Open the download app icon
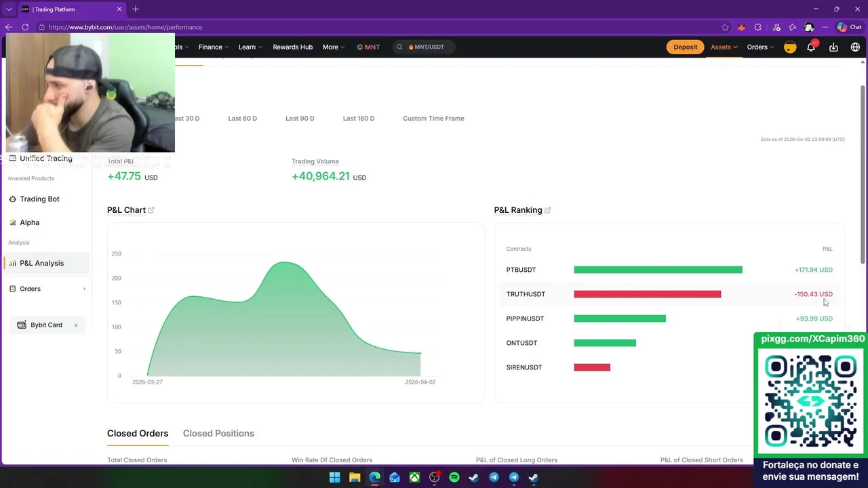This screenshot has height=488, width=868. coord(833,47)
